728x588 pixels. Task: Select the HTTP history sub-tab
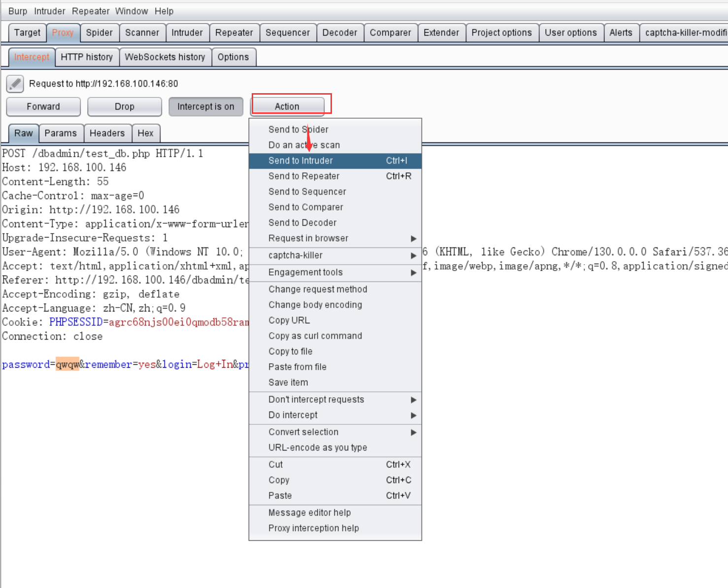[x=87, y=57]
